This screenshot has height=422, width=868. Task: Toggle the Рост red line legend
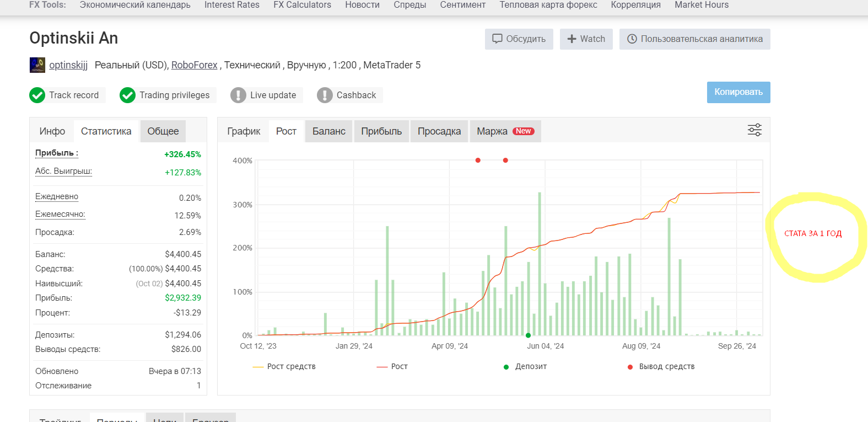(x=392, y=367)
